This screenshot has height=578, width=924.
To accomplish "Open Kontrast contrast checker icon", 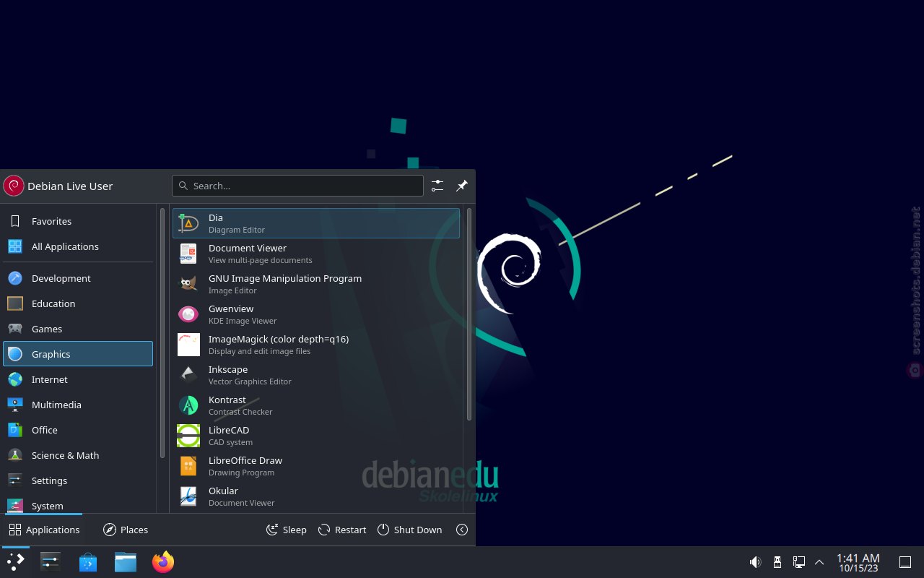I will (188, 405).
